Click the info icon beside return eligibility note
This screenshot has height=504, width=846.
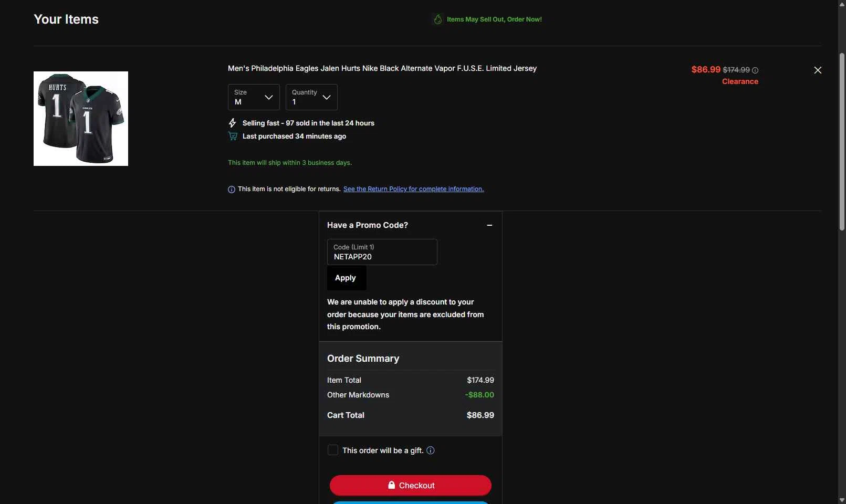tap(232, 190)
